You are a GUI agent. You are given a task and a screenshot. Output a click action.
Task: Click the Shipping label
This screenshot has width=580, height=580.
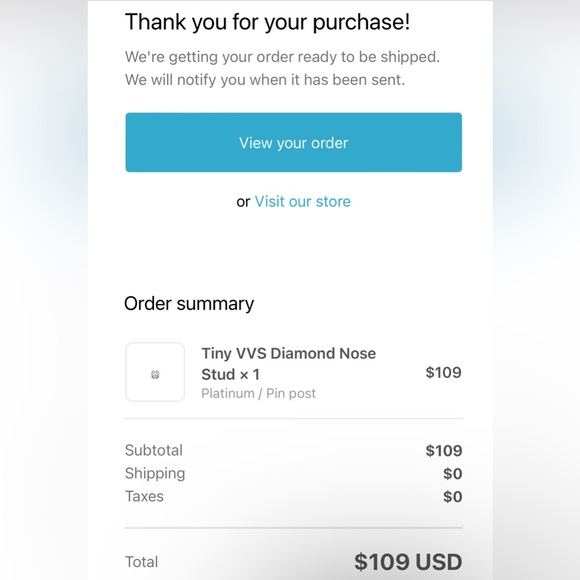(x=155, y=474)
